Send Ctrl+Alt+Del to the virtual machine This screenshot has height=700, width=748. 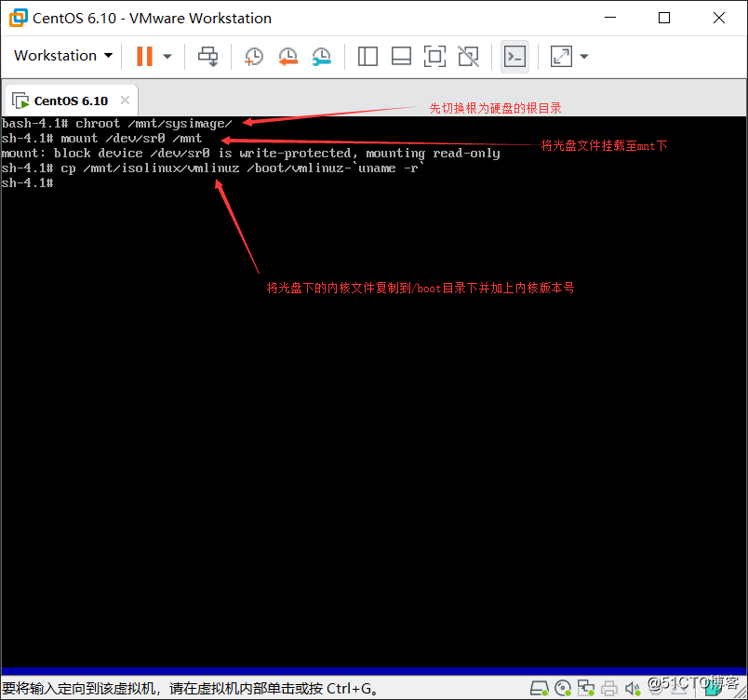(x=208, y=56)
